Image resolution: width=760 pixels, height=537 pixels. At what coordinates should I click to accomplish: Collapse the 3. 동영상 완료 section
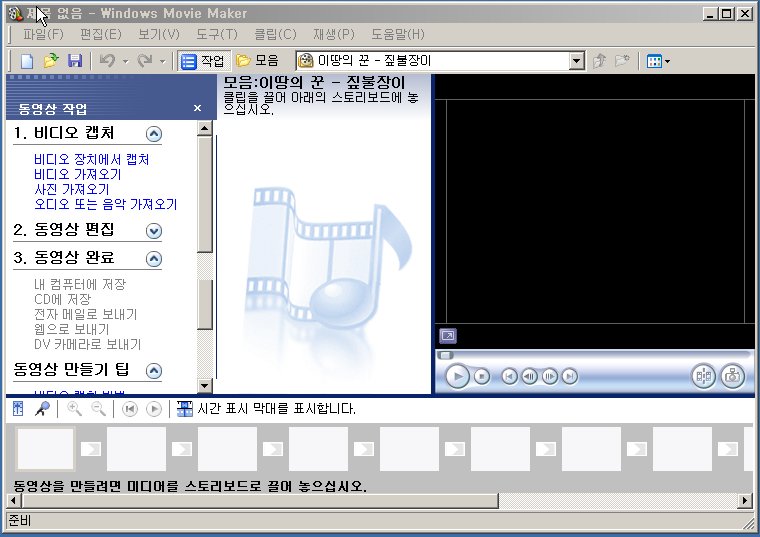154,259
